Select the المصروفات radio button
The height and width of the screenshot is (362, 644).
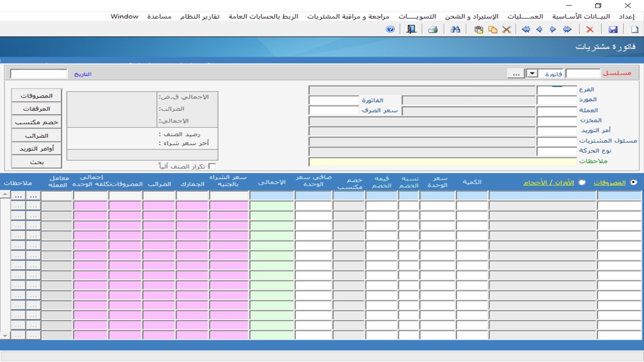[633, 183]
